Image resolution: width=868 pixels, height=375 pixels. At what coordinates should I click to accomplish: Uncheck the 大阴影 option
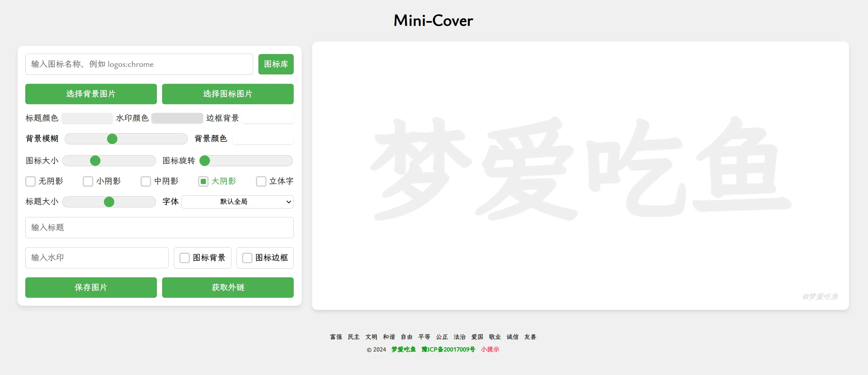point(203,181)
